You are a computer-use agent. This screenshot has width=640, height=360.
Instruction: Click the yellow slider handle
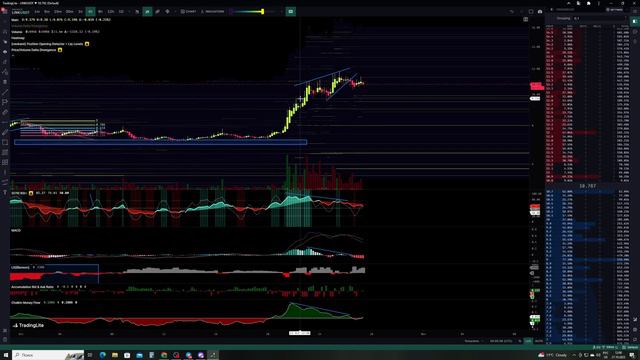click(x=262, y=11)
